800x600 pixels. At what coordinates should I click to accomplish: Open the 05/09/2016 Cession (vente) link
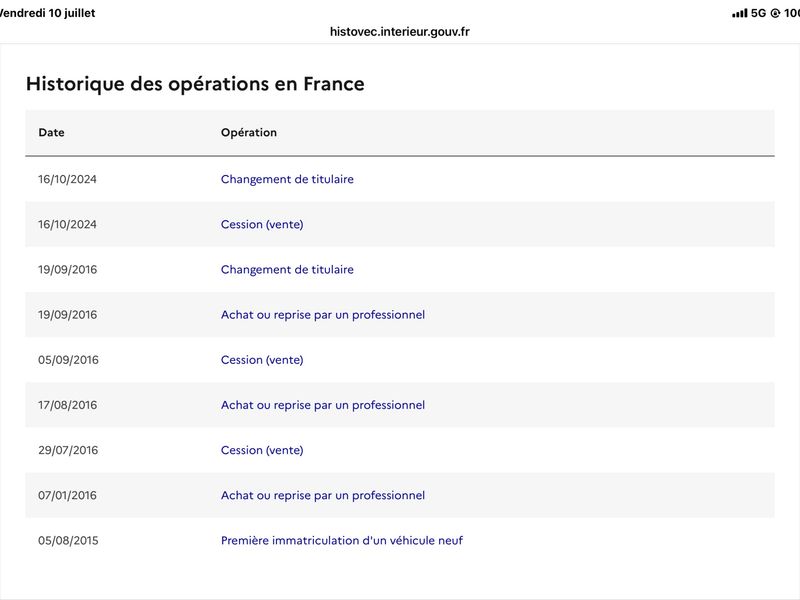click(262, 360)
